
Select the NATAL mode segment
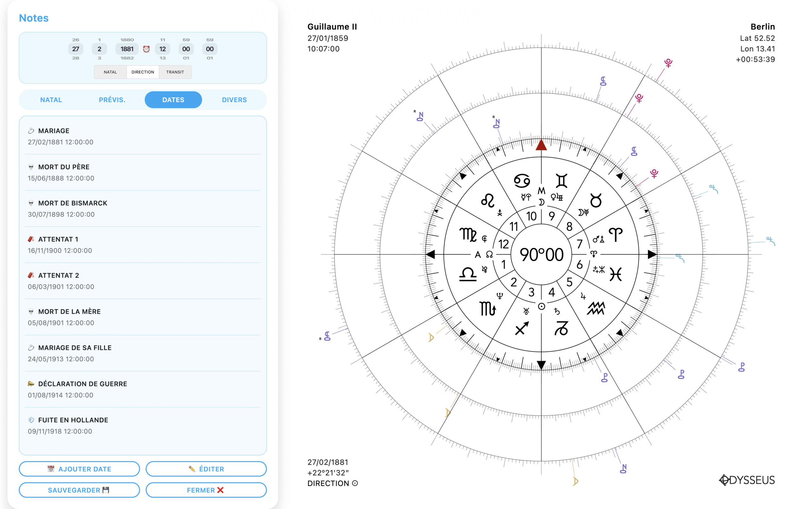[x=110, y=72]
